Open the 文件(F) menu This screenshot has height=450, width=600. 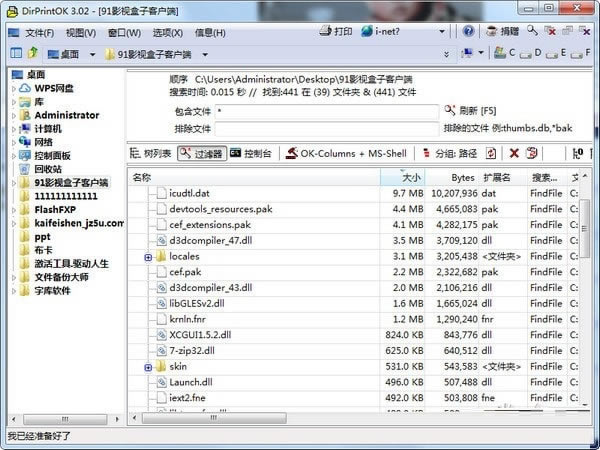(x=39, y=32)
